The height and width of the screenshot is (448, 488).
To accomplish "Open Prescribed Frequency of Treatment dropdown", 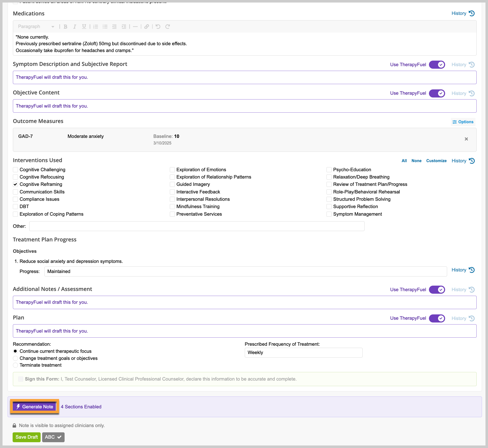I will tap(304, 353).
